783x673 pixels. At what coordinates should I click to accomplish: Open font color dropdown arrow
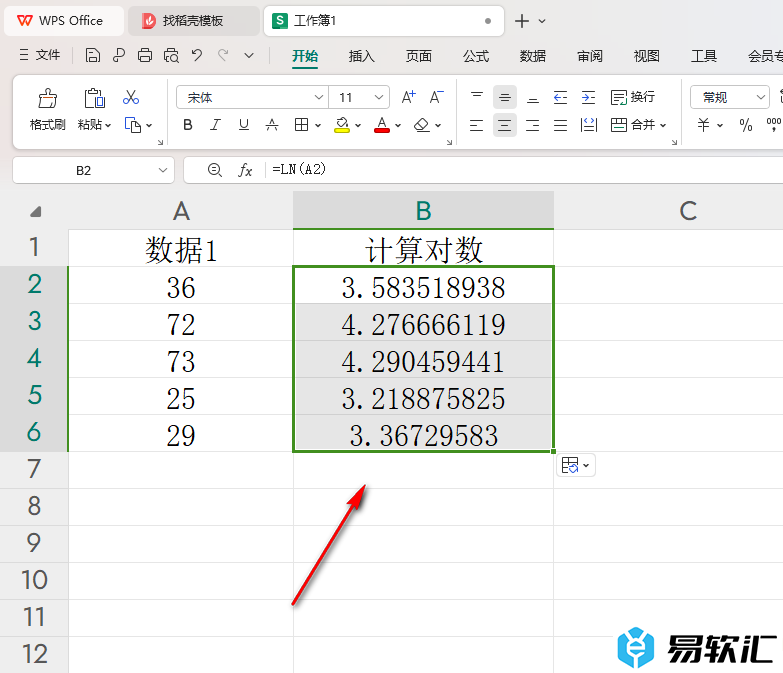pyautogui.click(x=398, y=125)
